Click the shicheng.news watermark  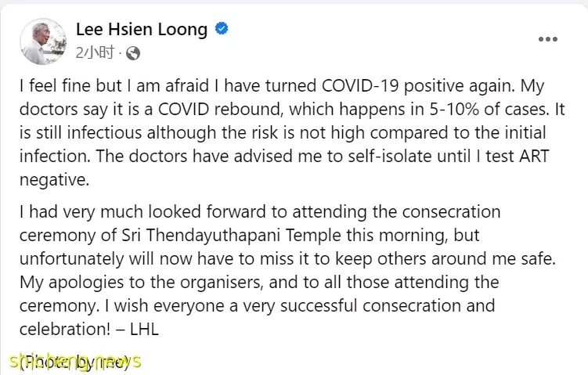[75, 361]
